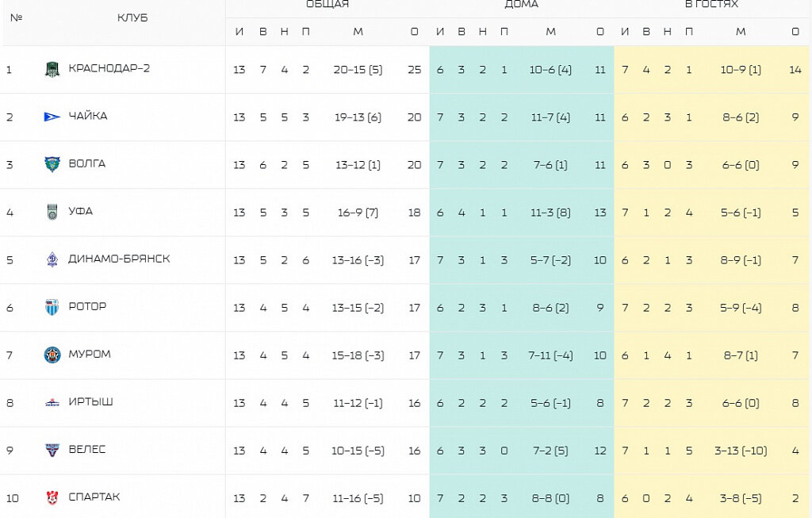Click the № column header
812x518 pixels.
tap(16, 17)
